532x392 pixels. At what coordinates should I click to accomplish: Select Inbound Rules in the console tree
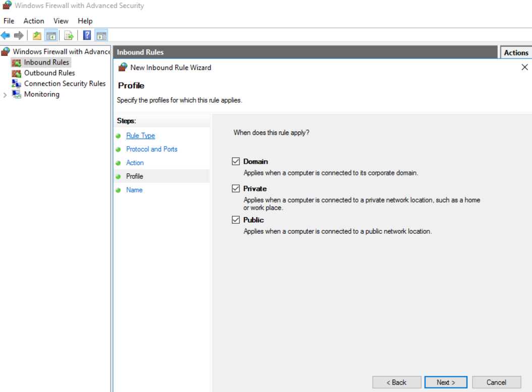[46, 62]
